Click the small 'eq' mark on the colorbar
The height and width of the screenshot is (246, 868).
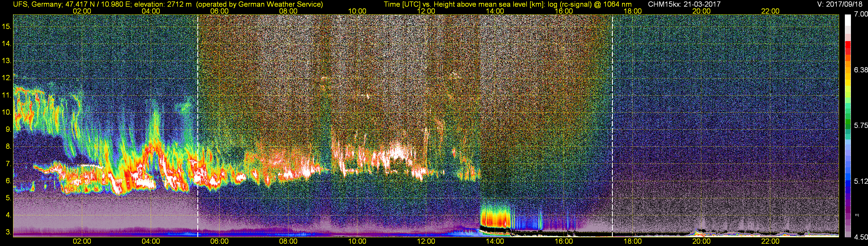click(x=857, y=215)
